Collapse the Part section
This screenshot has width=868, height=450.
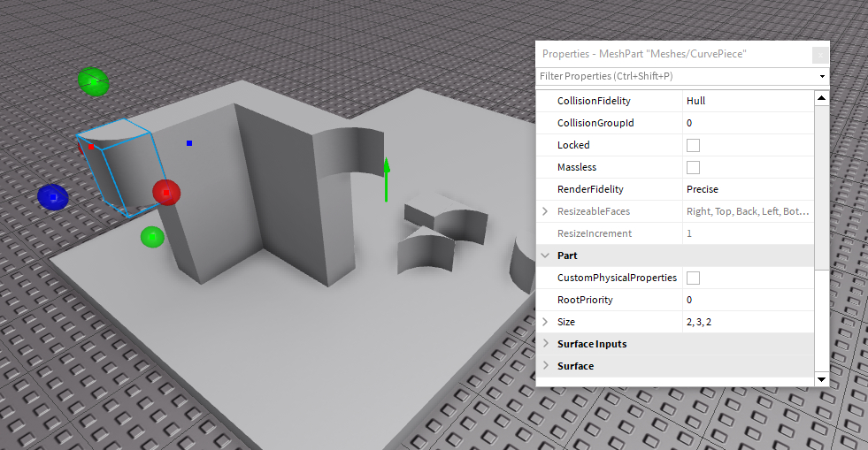(545, 256)
